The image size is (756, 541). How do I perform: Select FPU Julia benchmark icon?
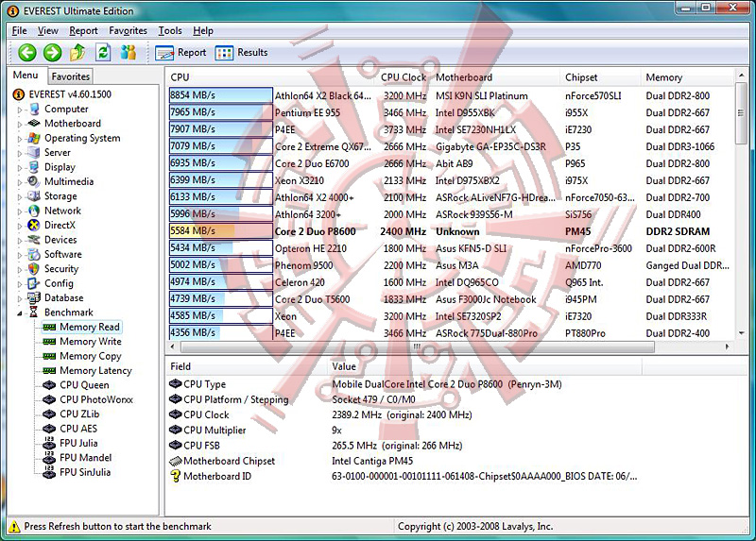click(x=49, y=443)
